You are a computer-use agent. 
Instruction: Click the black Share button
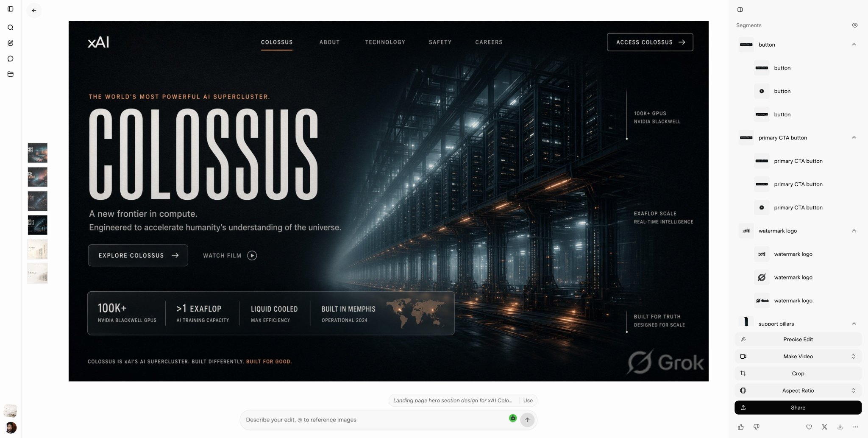click(x=798, y=407)
